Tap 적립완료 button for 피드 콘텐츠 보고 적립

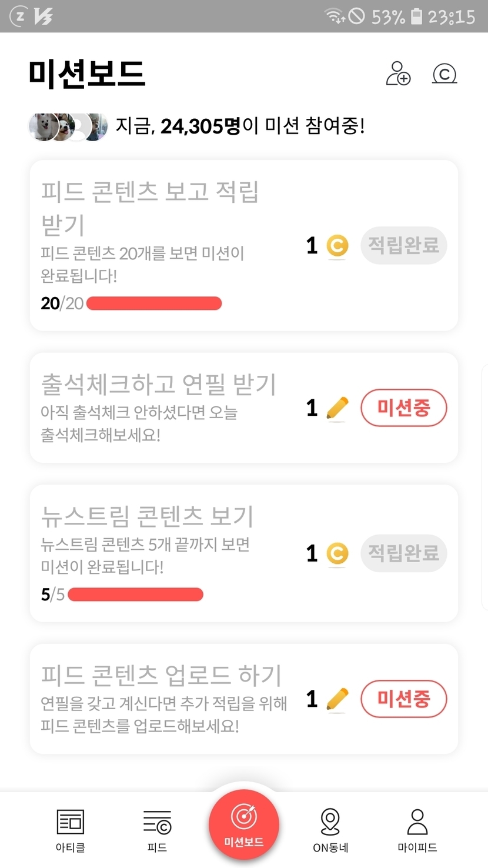point(403,245)
